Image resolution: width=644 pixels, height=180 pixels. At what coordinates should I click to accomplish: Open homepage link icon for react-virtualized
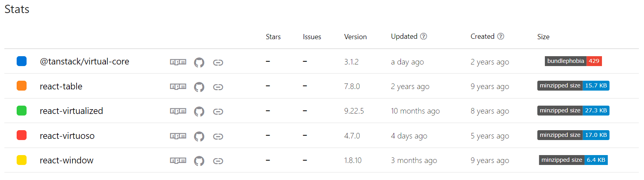[218, 112]
